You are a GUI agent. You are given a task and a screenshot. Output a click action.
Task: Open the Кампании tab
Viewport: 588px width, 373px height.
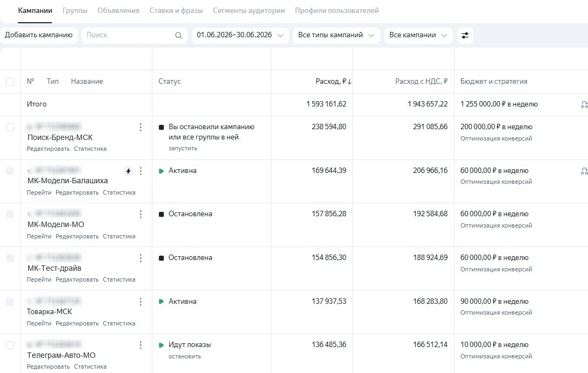(35, 10)
